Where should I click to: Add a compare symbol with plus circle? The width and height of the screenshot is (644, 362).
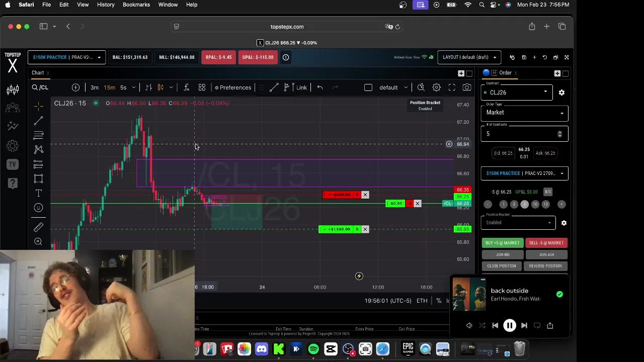coord(75,87)
